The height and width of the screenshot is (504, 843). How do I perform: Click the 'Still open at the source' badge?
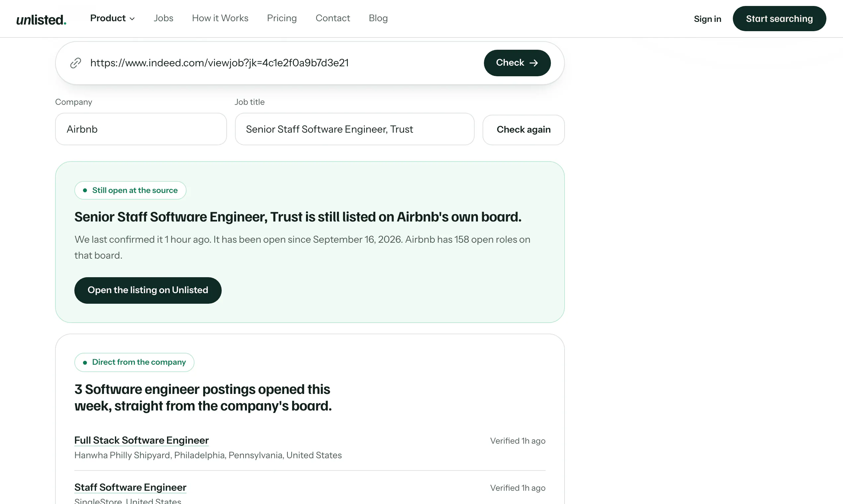pyautogui.click(x=130, y=190)
